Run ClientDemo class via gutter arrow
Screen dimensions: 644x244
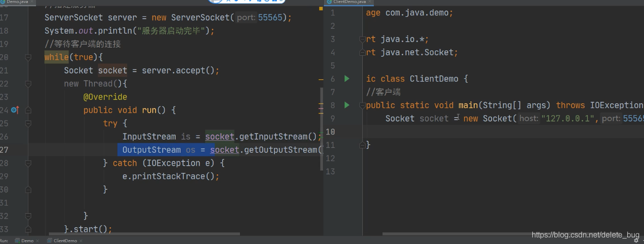tap(347, 78)
